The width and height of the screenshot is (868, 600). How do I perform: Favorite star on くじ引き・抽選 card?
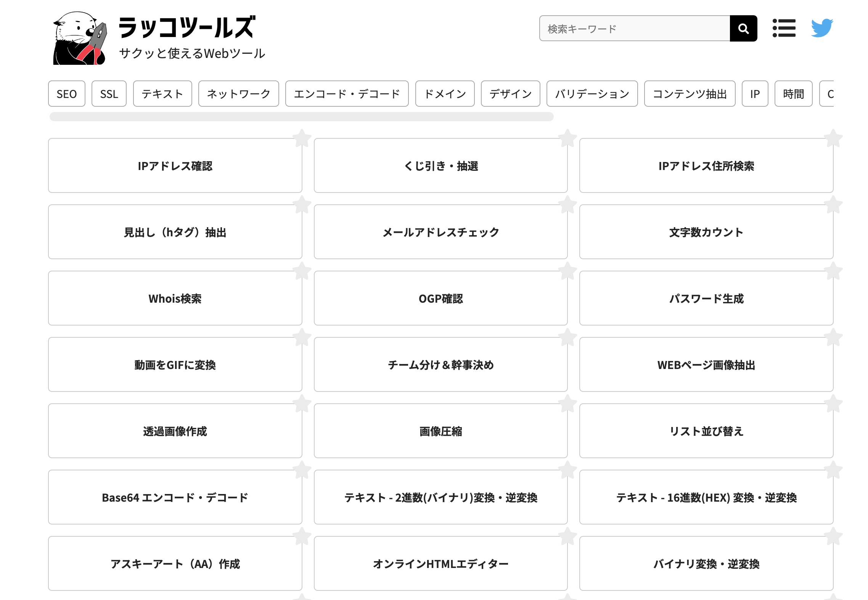pyautogui.click(x=567, y=138)
